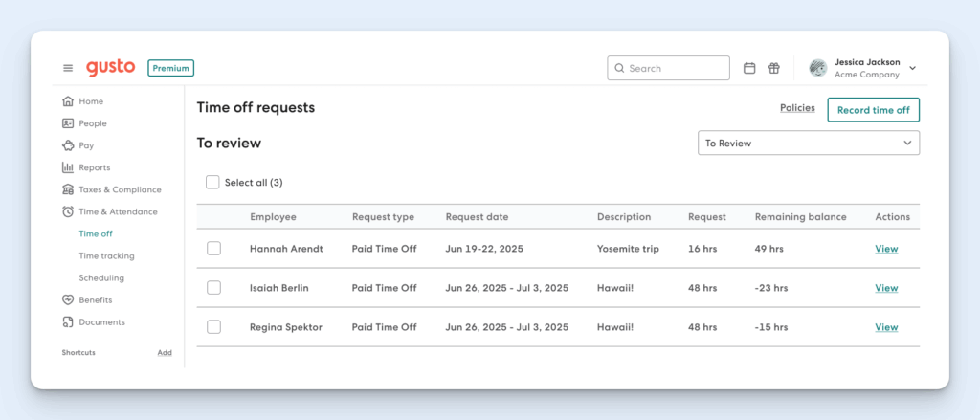980x420 pixels.
Task: Click the Home house icon
Action: pyautogui.click(x=68, y=101)
